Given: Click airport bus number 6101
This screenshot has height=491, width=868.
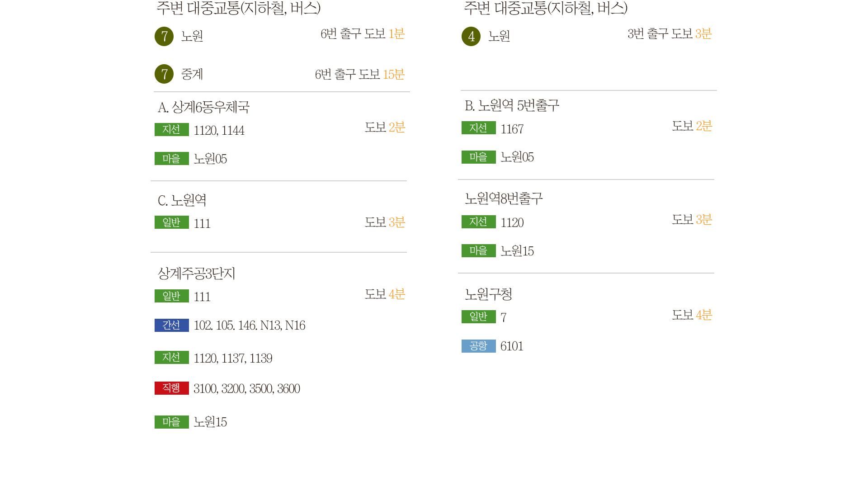Looking at the screenshot, I should (512, 346).
